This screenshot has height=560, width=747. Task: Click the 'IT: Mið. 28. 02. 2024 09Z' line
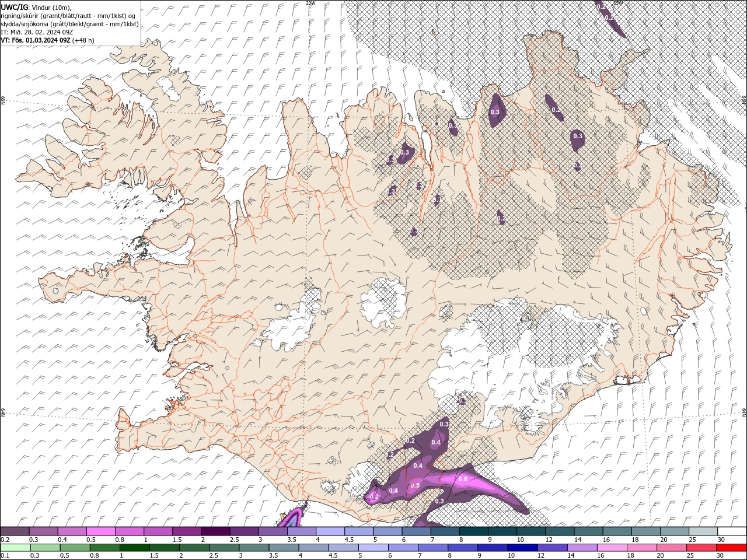pos(37,32)
